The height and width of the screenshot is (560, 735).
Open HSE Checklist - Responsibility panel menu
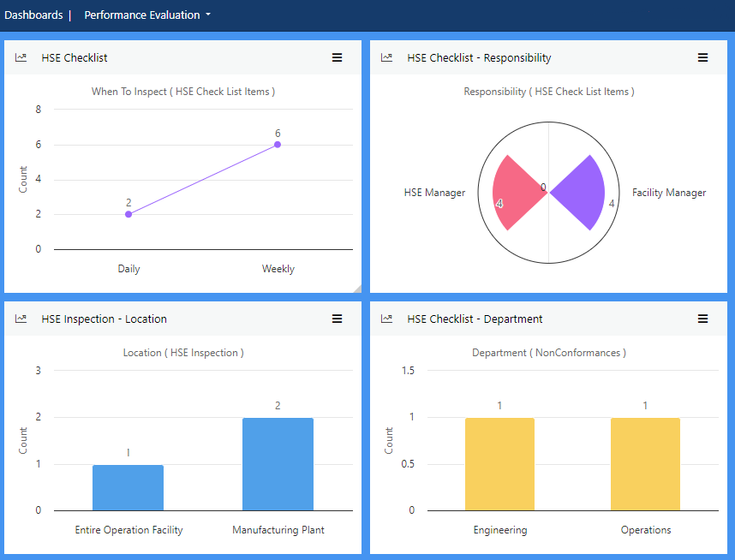(702, 57)
